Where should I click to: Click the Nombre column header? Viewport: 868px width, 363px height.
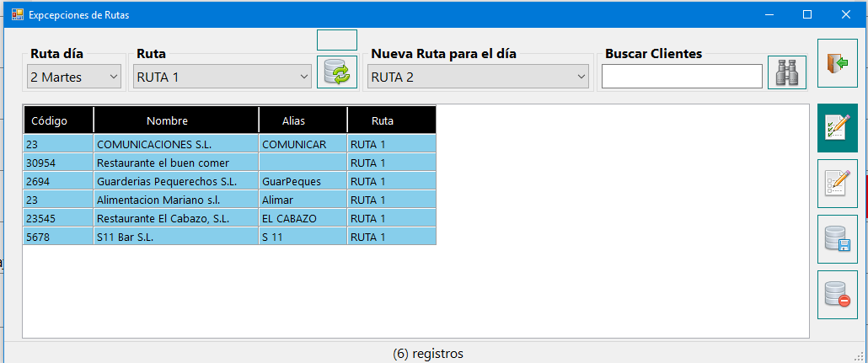176,120
